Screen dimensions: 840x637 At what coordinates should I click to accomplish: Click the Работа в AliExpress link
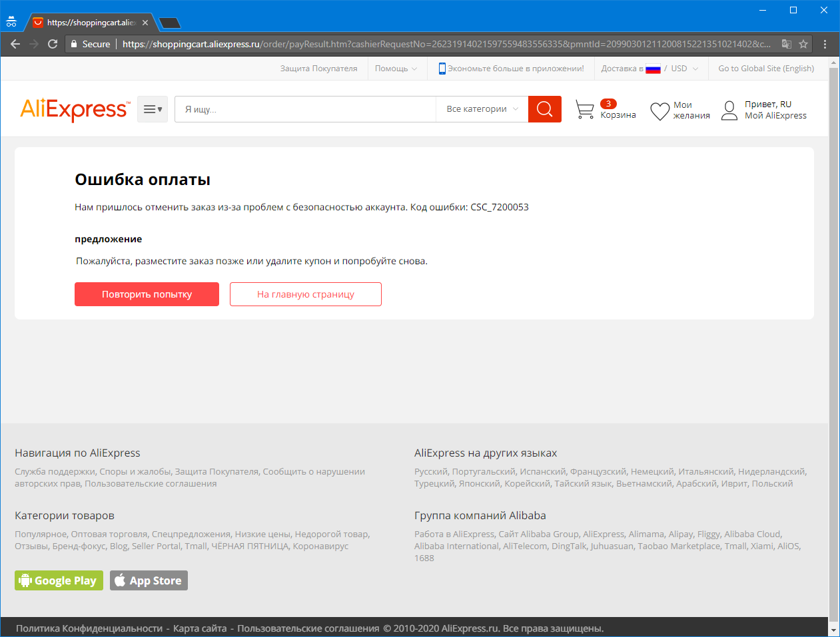click(454, 534)
